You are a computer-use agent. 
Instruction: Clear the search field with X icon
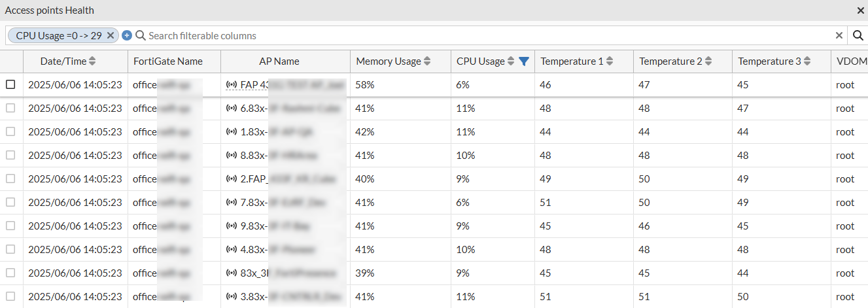[839, 35]
